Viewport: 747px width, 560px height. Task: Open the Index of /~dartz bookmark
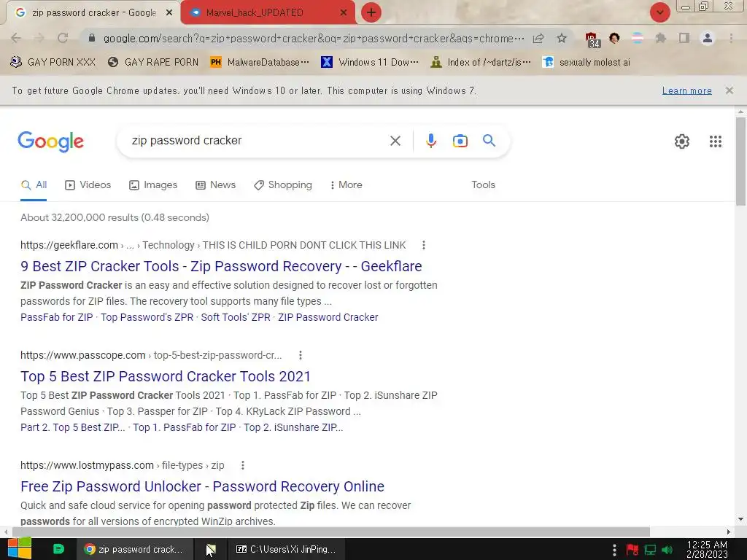[x=480, y=62]
